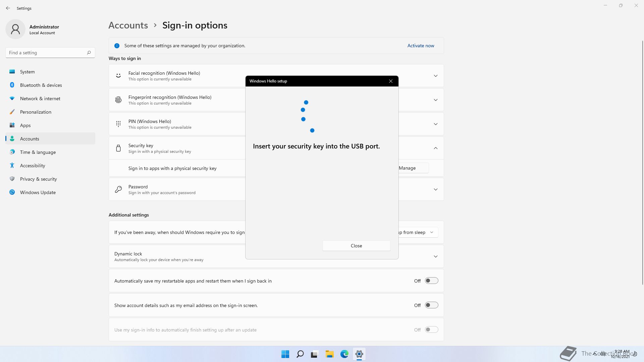Click the Windows Update refresh icon
This screenshot has width=644, height=362.
pos(12,192)
